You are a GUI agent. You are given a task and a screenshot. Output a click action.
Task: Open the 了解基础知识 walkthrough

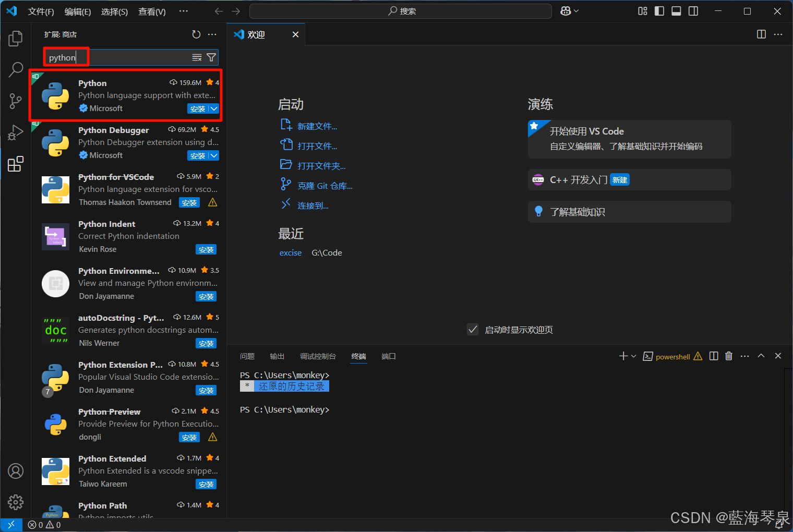(x=629, y=212)
